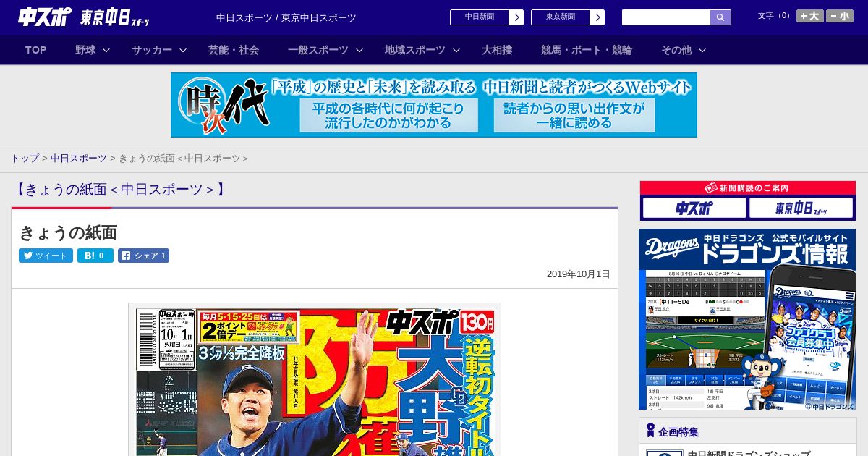Image resolution: width=868 pixels, height=456 pixels.
Task: Click 東京中日スポーツ subscription banner button
Action: [801, 208]
